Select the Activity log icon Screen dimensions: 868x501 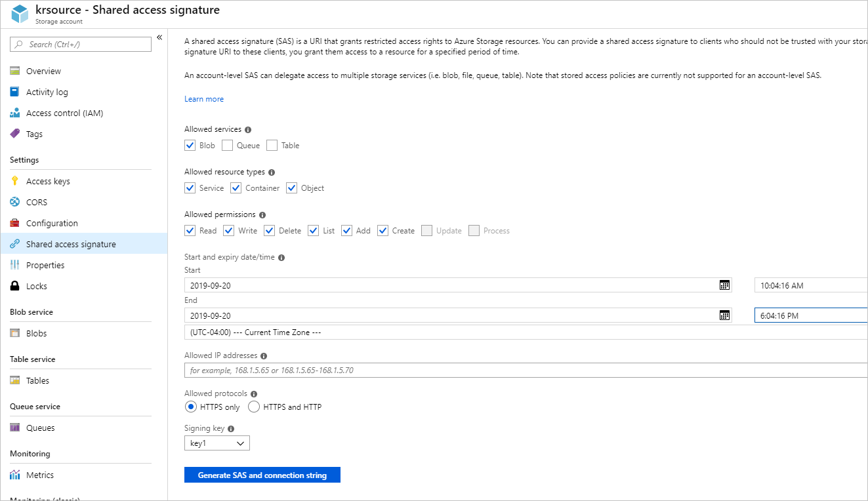(x=14, y=91)
